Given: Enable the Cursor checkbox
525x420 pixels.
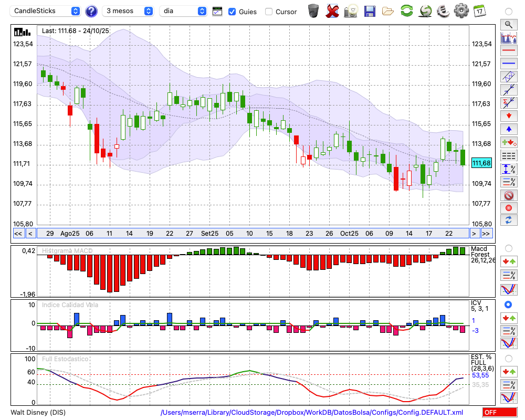Looking at the screenshot, I should pos(269,12).
